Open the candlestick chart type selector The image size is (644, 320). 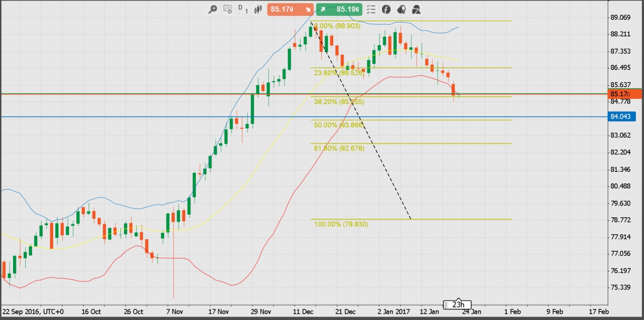tap(258, 9)
